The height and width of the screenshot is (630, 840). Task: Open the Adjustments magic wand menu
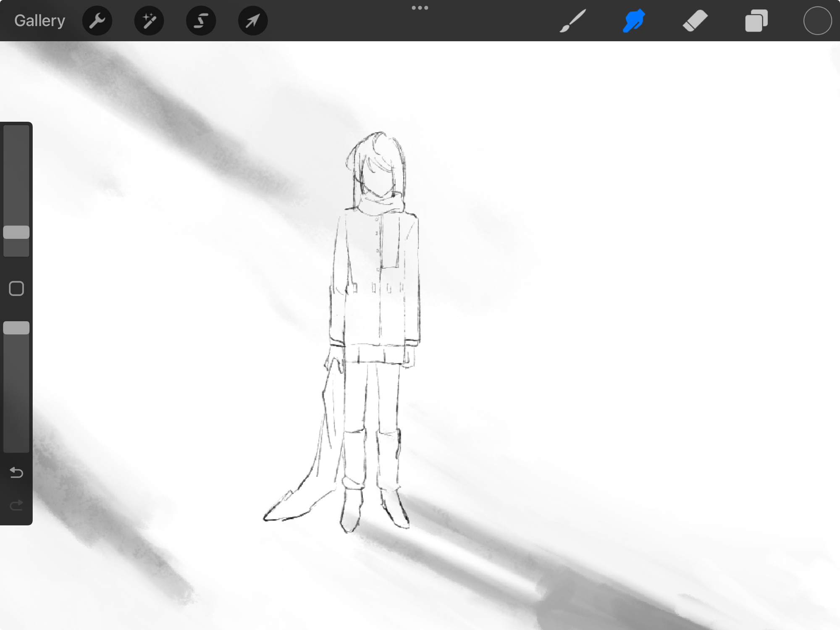tap(149, 21)
